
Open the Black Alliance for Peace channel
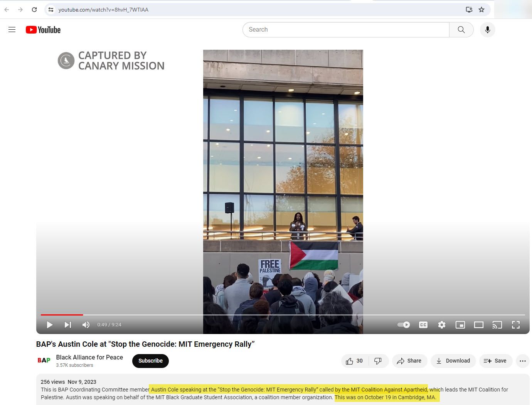coord(89,357)
